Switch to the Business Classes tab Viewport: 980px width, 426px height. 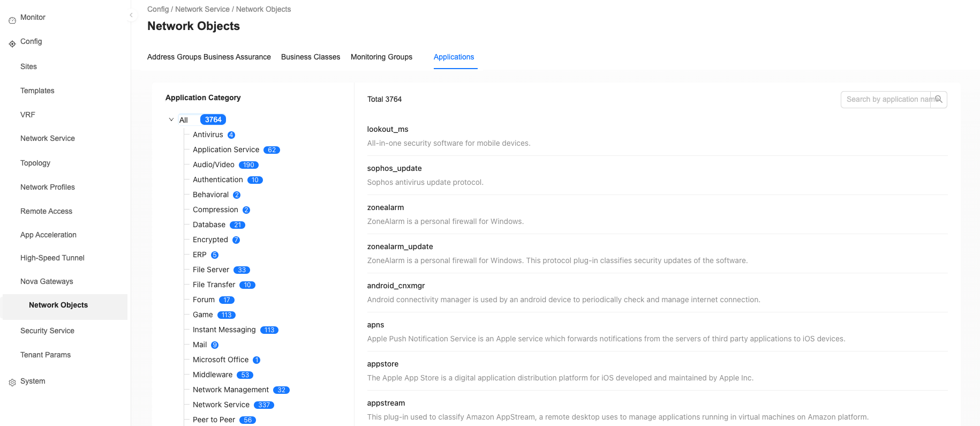pyautogui.click(x=311, y=57)
